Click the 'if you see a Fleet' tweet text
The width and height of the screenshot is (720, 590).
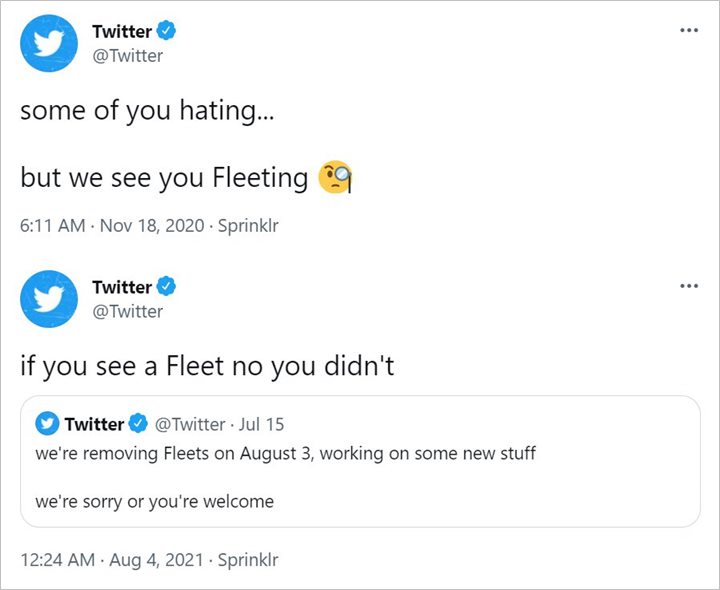tap(208, 366)
